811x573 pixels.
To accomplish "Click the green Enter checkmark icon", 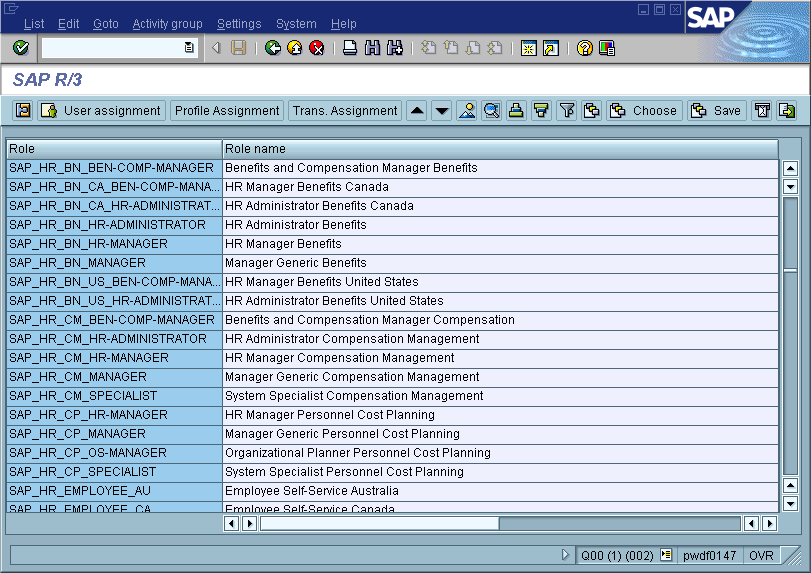I will point(21,48).
